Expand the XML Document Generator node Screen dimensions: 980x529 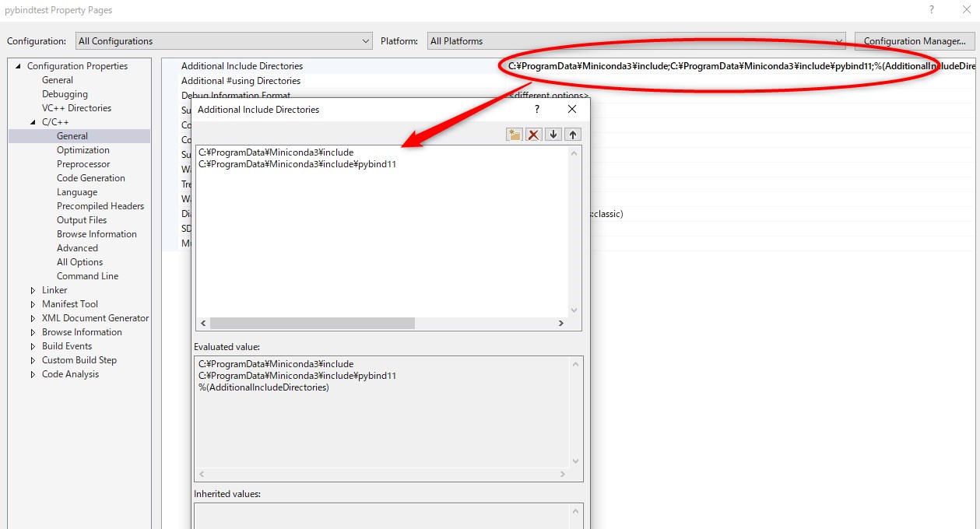(x=33, y=318)
